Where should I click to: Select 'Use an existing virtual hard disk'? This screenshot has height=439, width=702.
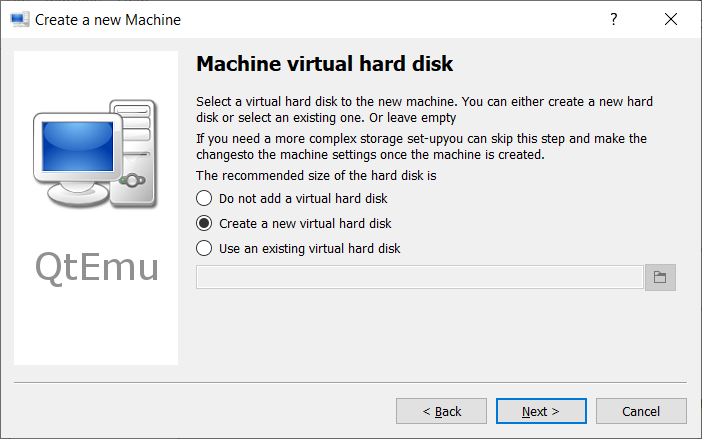coord(298,248)
